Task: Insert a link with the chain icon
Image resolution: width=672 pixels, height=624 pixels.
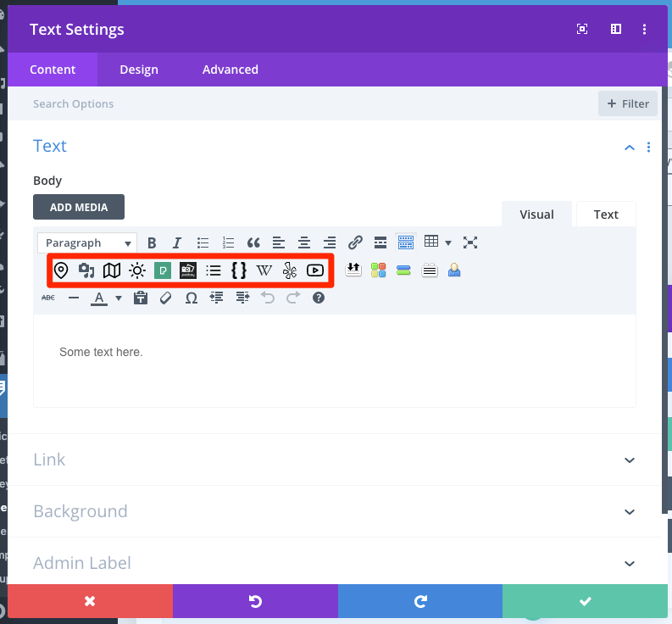Action: click(x=355, y=242)
